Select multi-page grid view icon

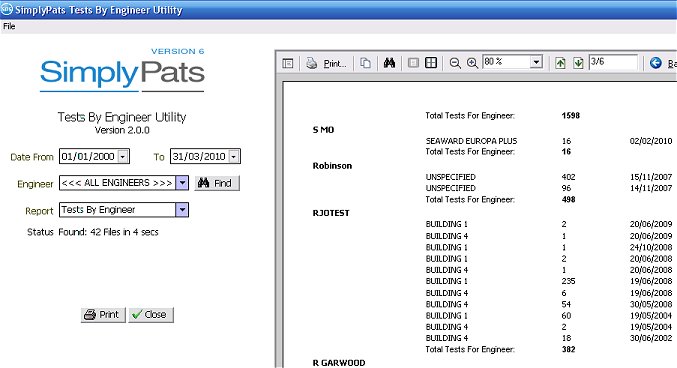point(431,63)
